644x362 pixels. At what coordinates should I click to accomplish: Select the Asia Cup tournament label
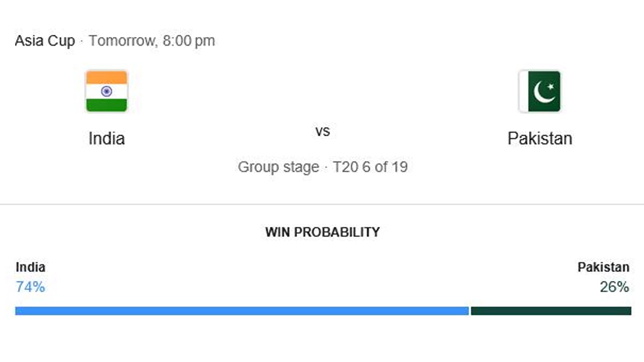pos(45,41)
